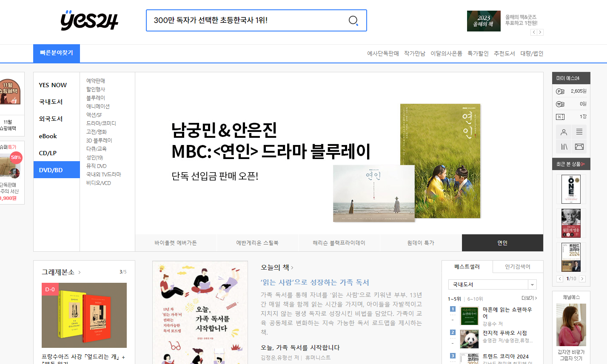Screen dimensions: 607x364
Task: Open 3D 블루레이 subcategory
Action: tap(99, 140)
